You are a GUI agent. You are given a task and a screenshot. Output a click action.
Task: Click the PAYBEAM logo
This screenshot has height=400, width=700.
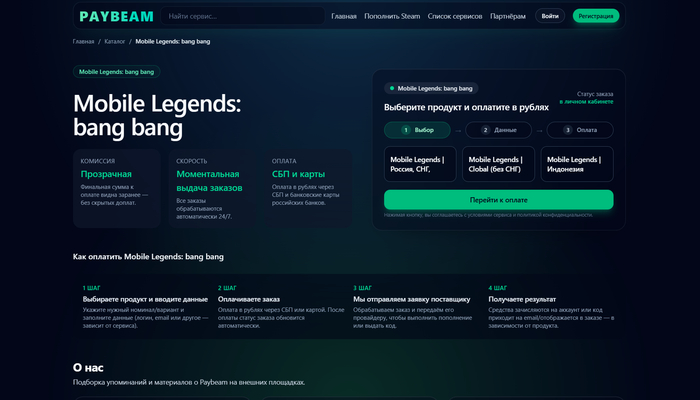[116, 17]
